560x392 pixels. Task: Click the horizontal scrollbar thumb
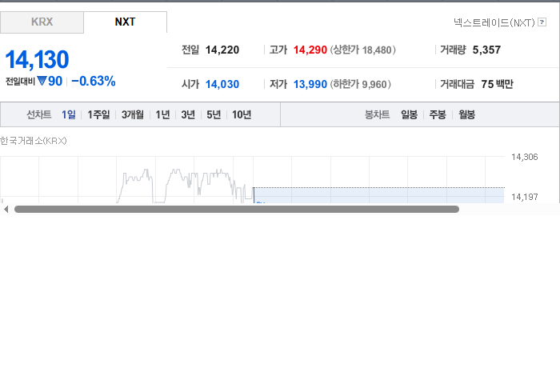[x=237, y=210]
